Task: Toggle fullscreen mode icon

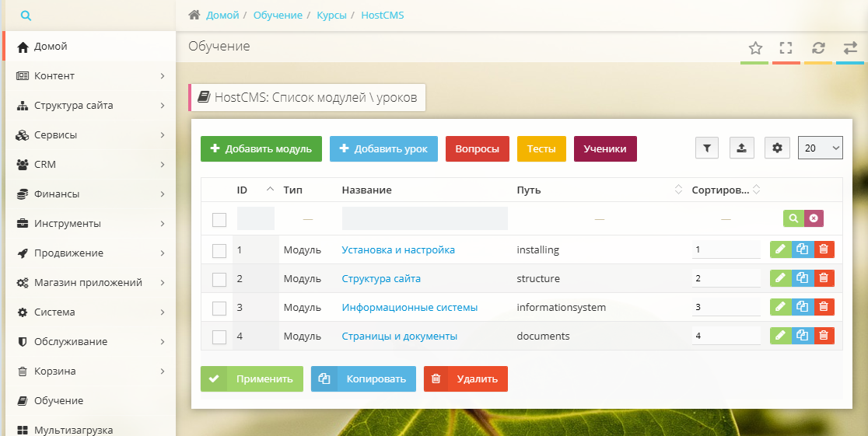Action: point(786,47)
